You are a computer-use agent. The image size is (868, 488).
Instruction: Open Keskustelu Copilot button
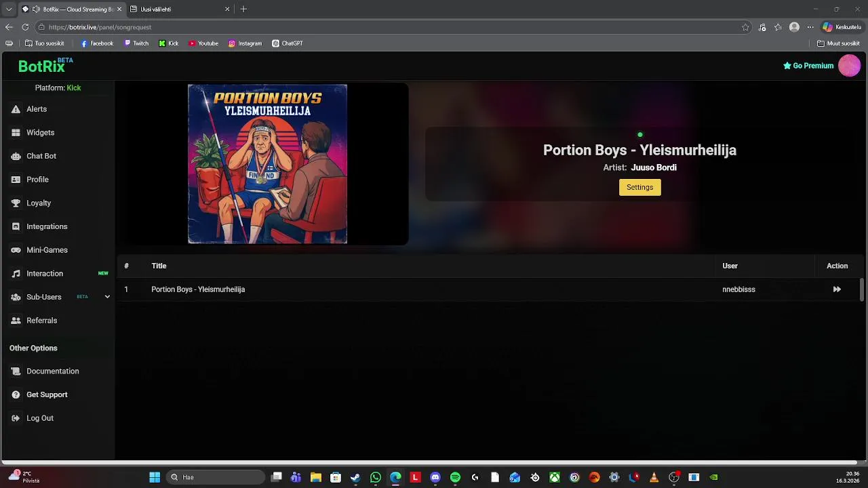click(x=842, y=27)
